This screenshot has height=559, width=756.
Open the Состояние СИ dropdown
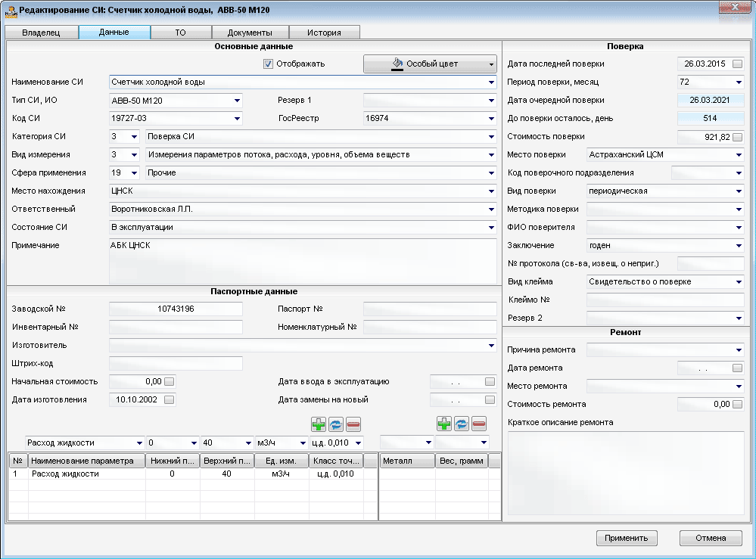(491, 228)
